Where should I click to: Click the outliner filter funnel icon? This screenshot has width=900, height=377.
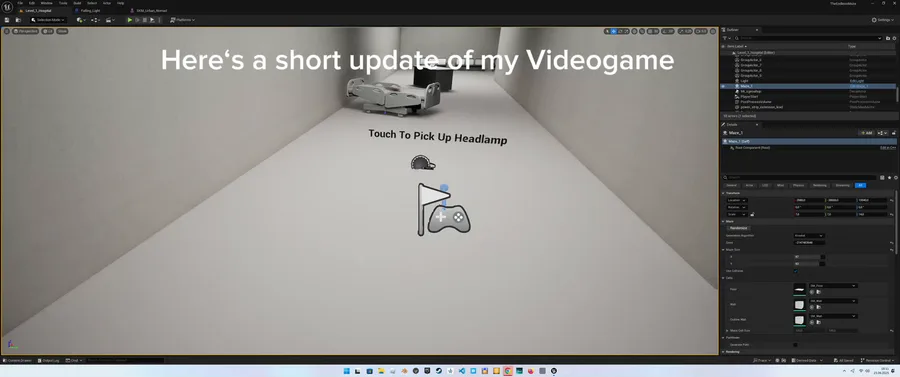tap(725, 38)
